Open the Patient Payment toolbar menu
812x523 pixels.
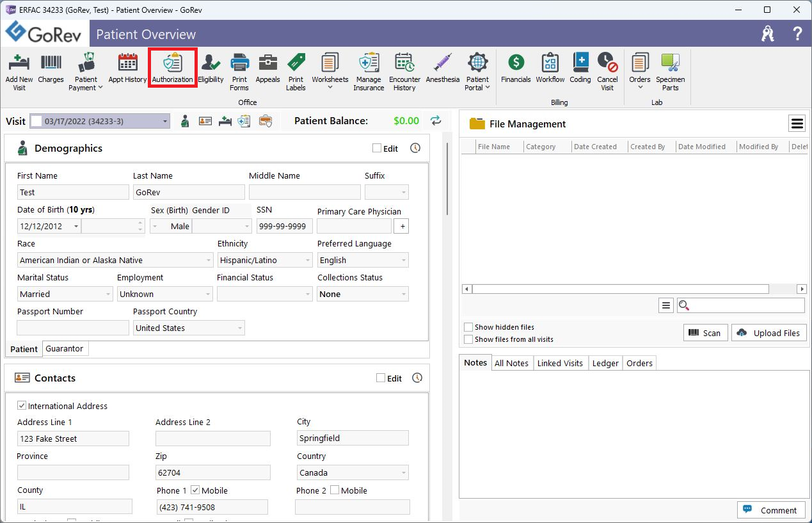click(86, 72)
